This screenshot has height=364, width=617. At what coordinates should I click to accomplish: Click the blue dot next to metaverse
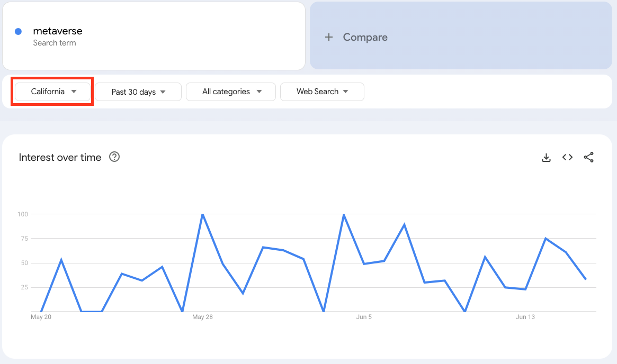point(18,31)
